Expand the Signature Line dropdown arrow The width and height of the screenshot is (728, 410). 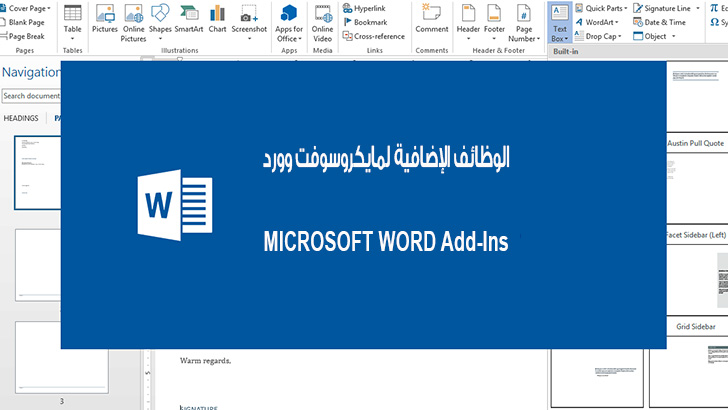[698, 8]
